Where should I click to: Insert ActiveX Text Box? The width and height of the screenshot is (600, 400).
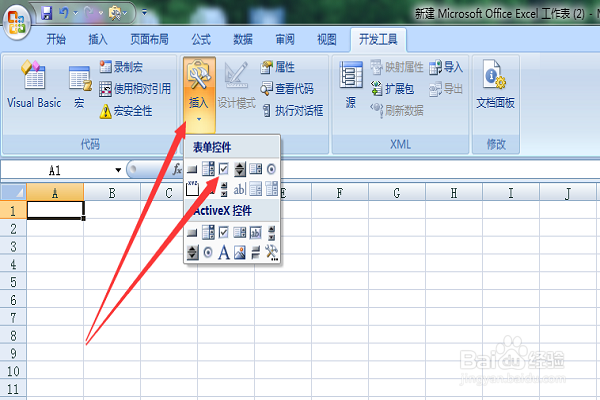(256, 232)
